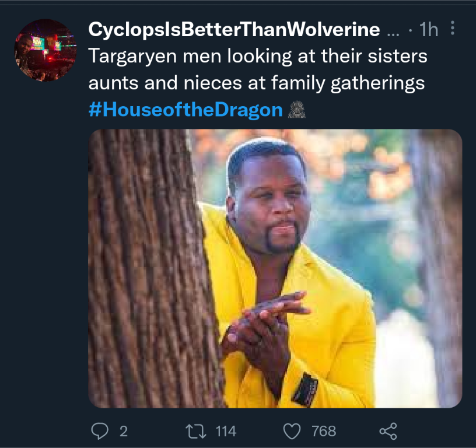Viewport: 476px width, 448px height.
Task: Open the poster's profile avatar picture
Action: click(x=45, y=50)
